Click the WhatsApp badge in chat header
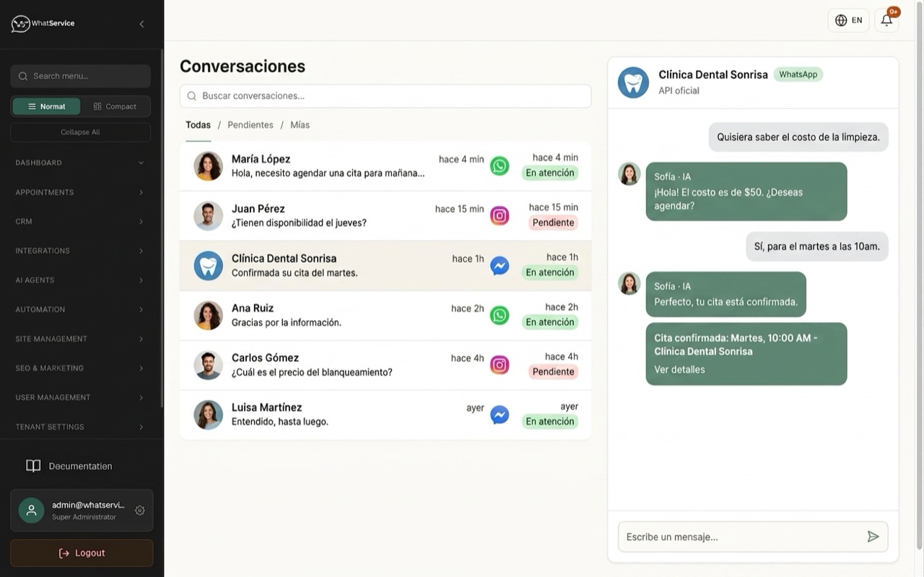924x577 pixels. tap(798, 74)
